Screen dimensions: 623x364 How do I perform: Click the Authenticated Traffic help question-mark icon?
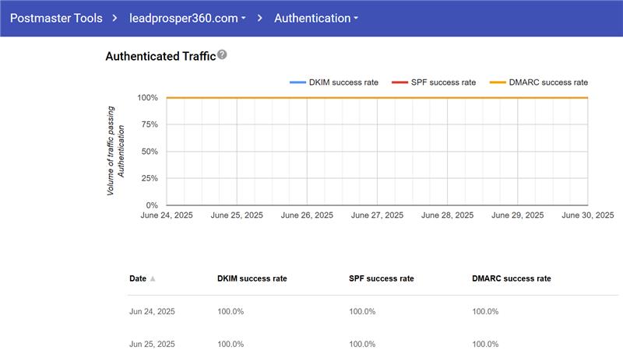pyautogui.click(x=223, y=55)
